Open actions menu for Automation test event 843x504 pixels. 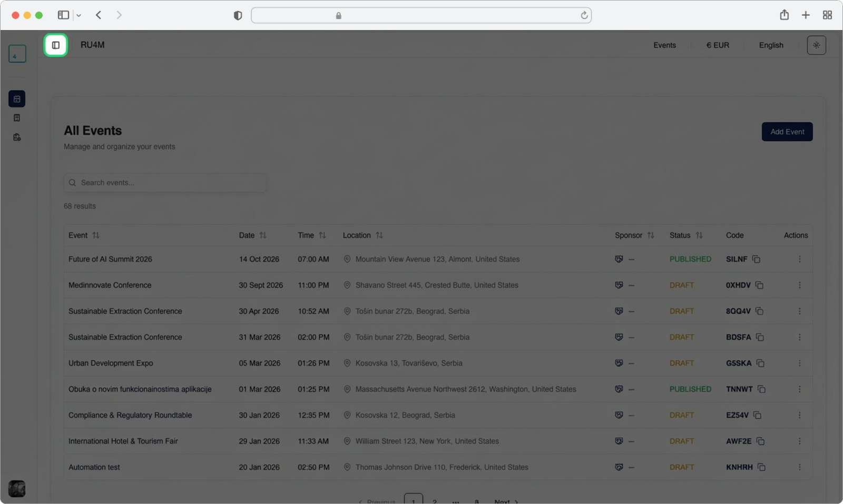click(x=799, y=467)
